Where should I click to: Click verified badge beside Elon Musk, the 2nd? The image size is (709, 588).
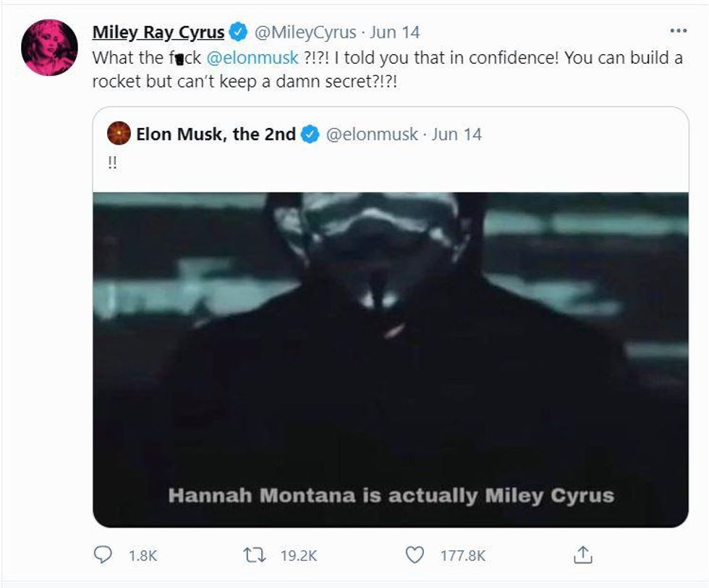[310, 135]
